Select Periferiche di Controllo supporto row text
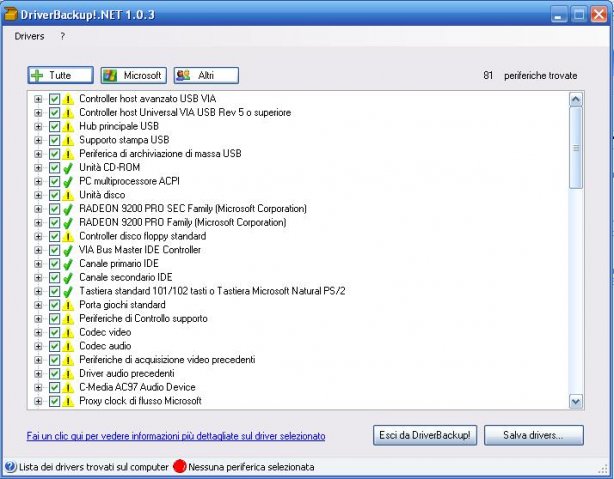Viewport: 614px width, 479px height. pyautogui.click(x=143, y=318)
